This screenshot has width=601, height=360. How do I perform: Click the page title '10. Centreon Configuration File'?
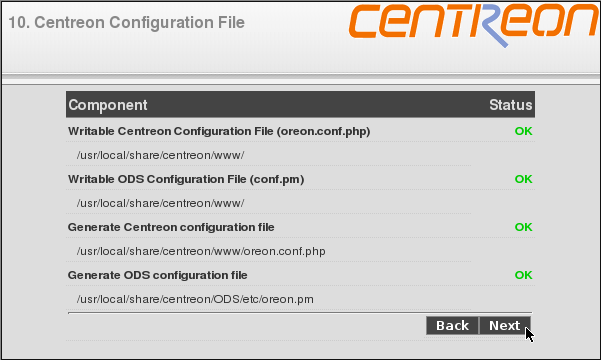(x=126, y=22)
